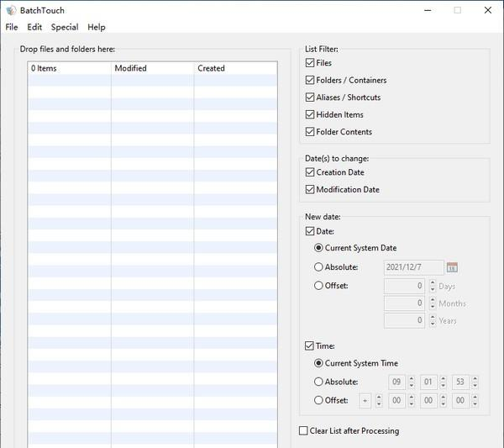504x448 pixels.
Task: Toggle the Time checkbox
Action: coord(309,345)
